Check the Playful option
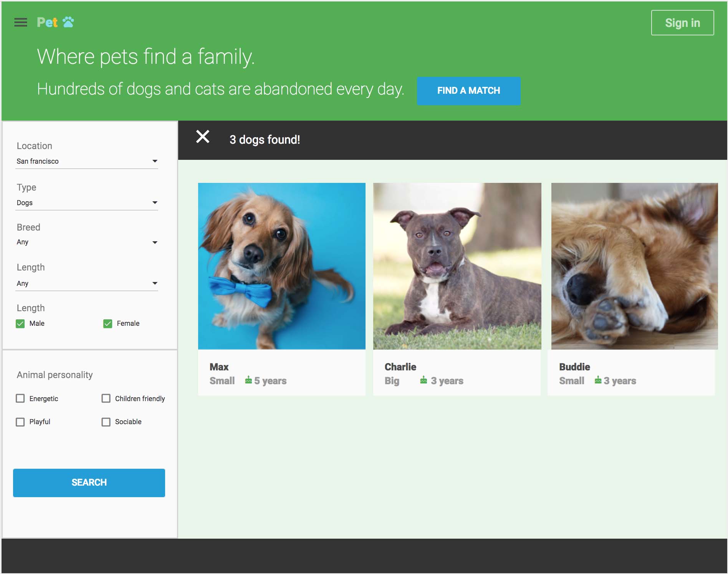Viewport: 728px width, 574px height. pyautogui.click(x=20, y=422)
